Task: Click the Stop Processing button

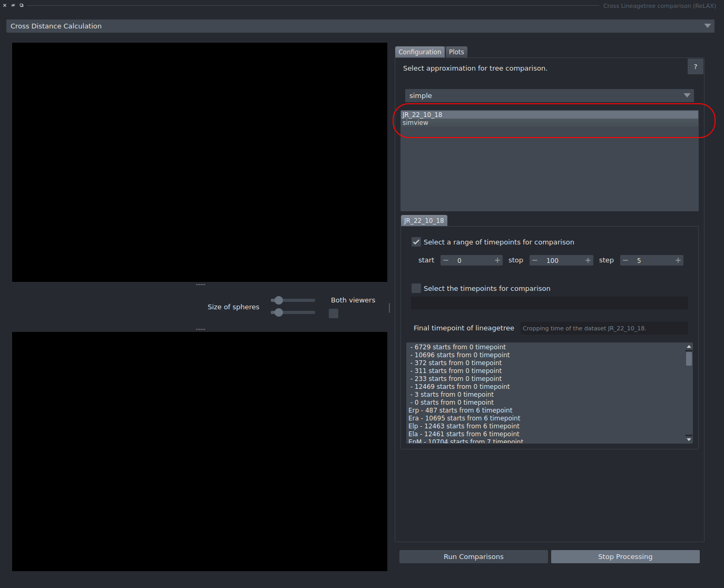Action: [x=625, y=556]
